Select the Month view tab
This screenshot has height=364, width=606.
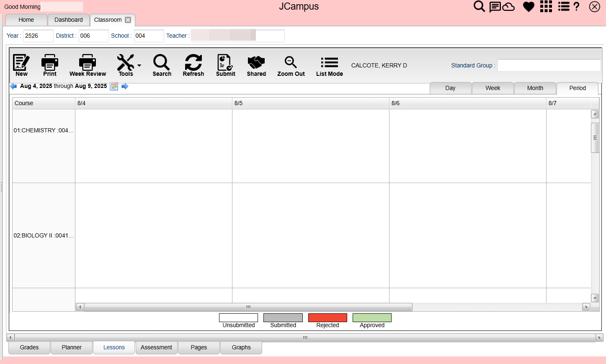(x=535, y=88)
